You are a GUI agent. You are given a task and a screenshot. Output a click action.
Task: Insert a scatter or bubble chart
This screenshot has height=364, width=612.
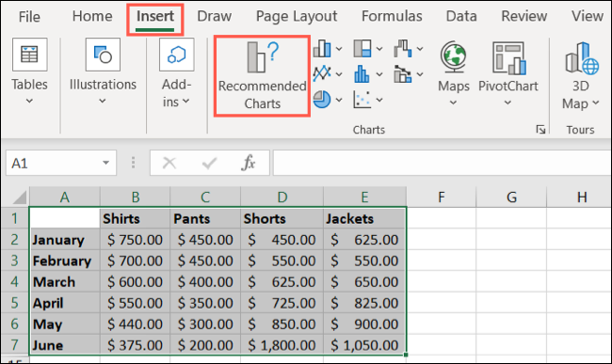(x=362, y=100)
